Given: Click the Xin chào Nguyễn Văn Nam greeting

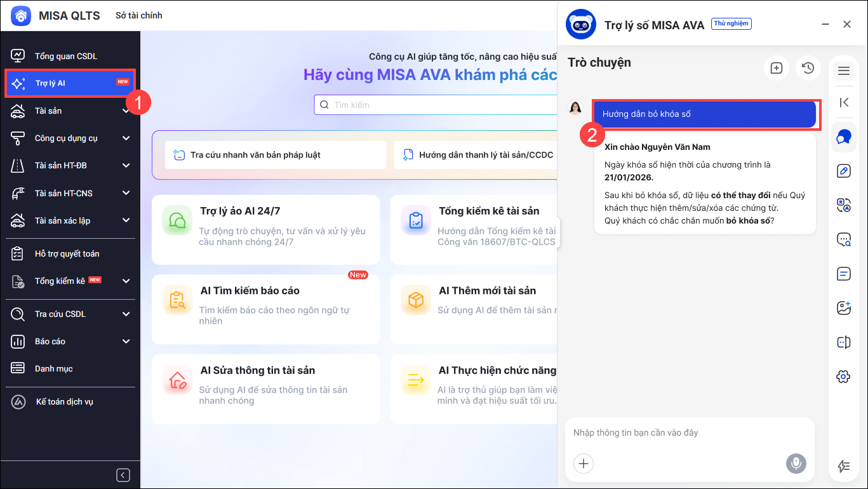Looking at the screenshot, I should (657, 147).
